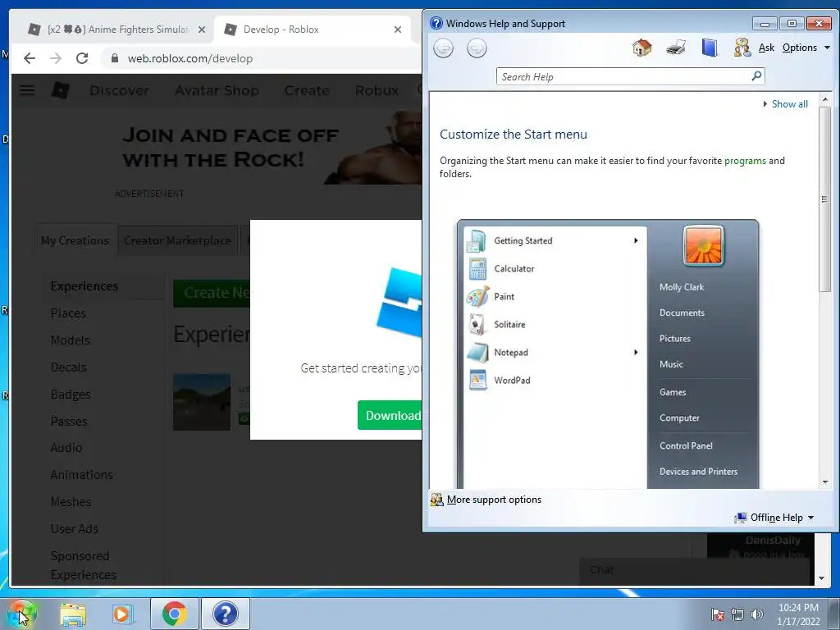This screenshot has height=630, width=840.
Task: Reload the Roblox page
Action: click(x=82, y=58)
